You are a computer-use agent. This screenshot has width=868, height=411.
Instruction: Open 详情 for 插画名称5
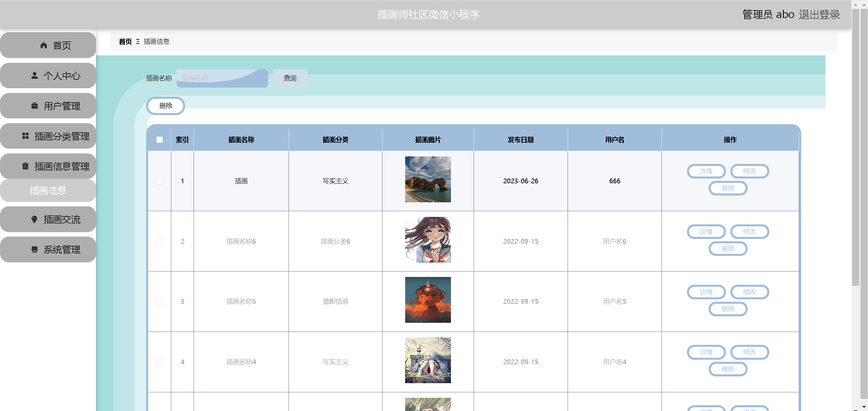coord(706,292)
